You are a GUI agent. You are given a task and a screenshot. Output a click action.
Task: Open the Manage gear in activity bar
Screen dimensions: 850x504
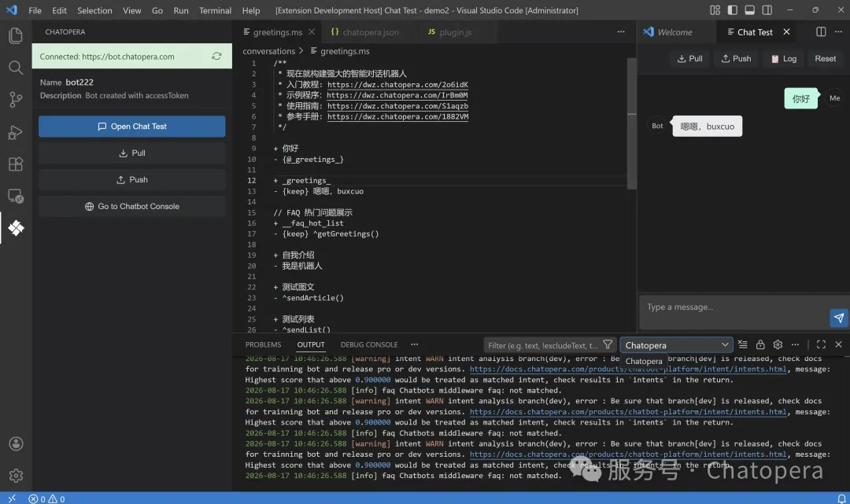tap(16, 476)
